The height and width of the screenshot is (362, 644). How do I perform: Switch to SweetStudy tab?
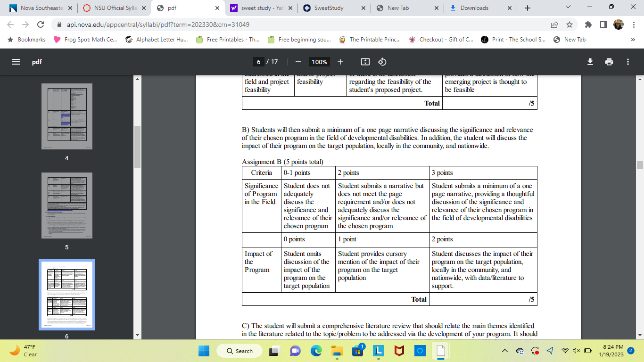tap(335, 8)
